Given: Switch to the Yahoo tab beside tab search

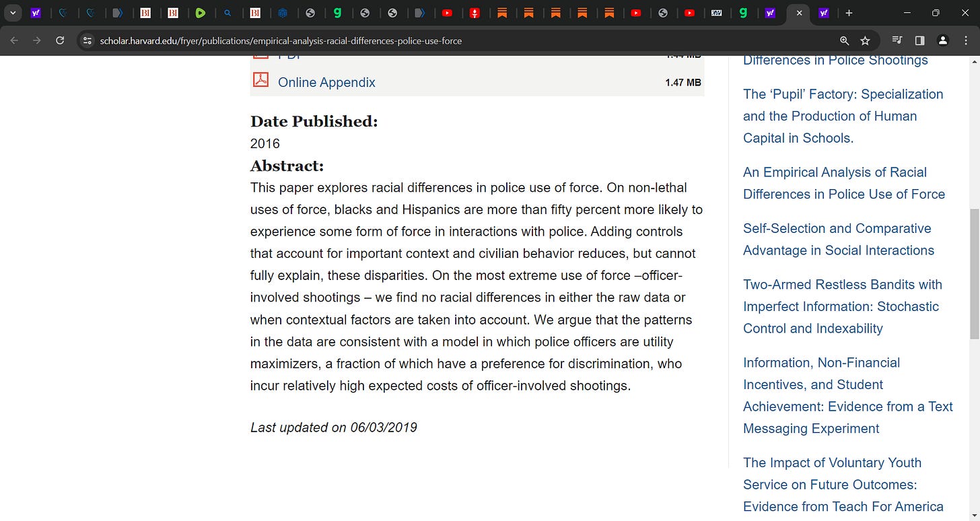Looking at the screenshot, I should [36, 13].
